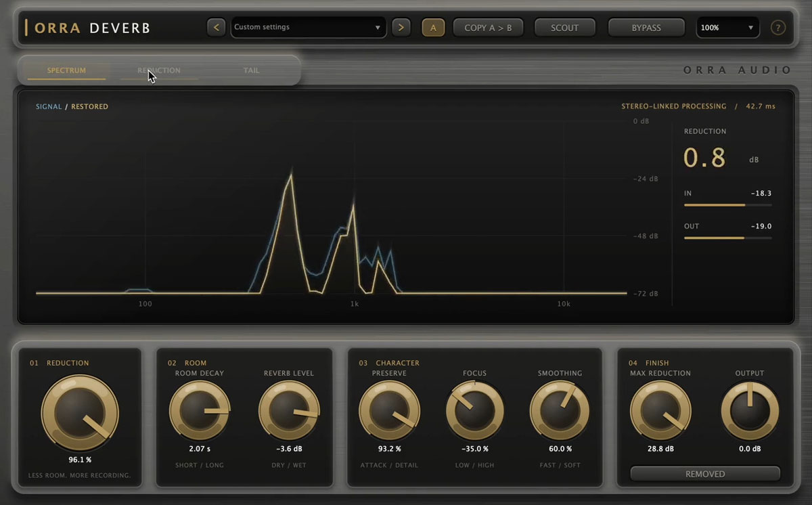Open the Custom settings preset dropdown
The width and height of the screenshot is (812, 505).
click(309, 28)
